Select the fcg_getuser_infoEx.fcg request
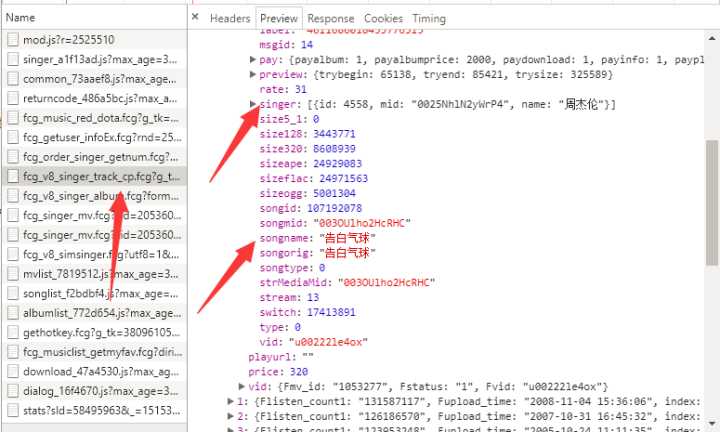720x432 pixels. (94, 137)
